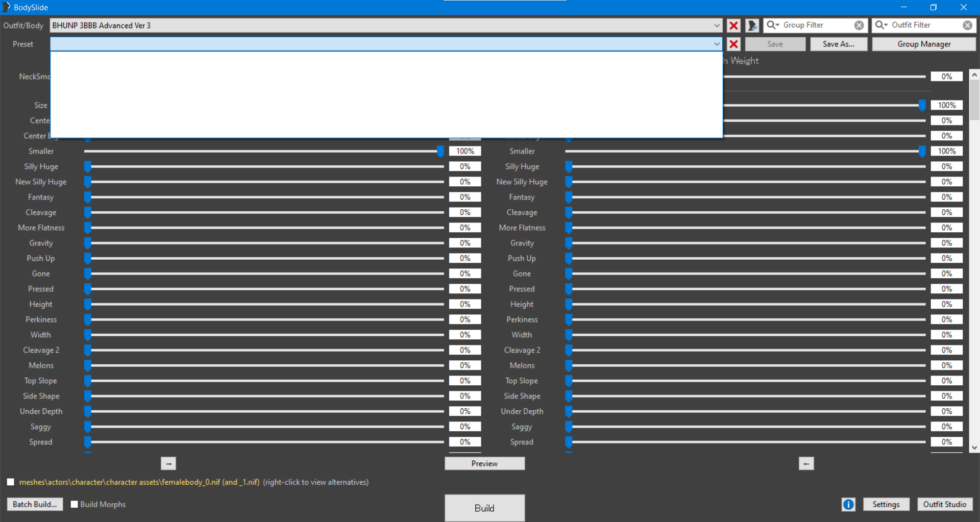Click the scrollbar down arrow
The height and width of the screenshot is (522, 980).
pyautogui.click(x=974, y=448)
